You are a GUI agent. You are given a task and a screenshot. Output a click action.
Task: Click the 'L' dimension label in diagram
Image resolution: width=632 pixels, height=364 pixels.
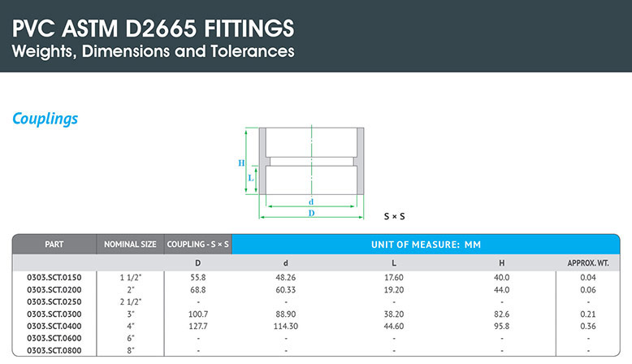point(251,178)
